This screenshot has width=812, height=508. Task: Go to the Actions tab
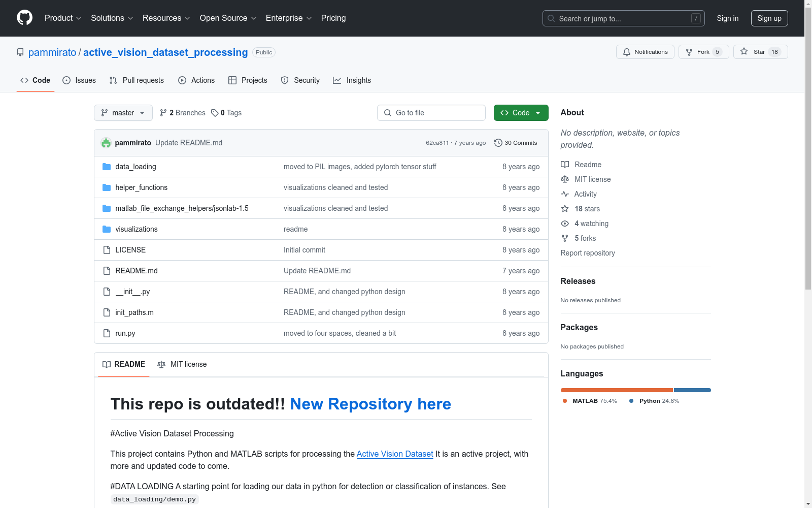coord(196,80)
